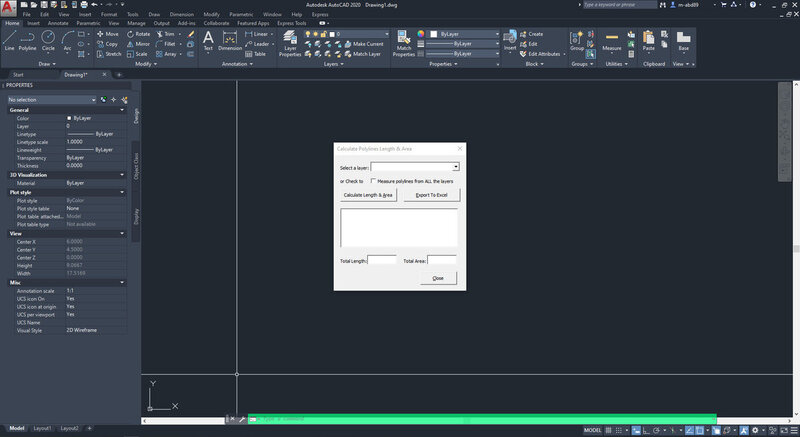Select the Circle drawing tool
The height and width of the screenshot is (437, 800).
(48, 41)
